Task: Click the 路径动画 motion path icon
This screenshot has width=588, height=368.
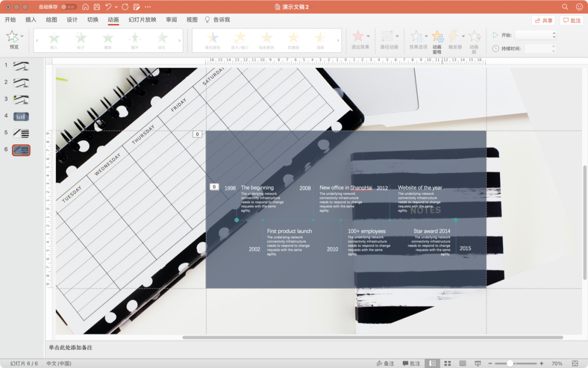Action: (x=387, y=36)
